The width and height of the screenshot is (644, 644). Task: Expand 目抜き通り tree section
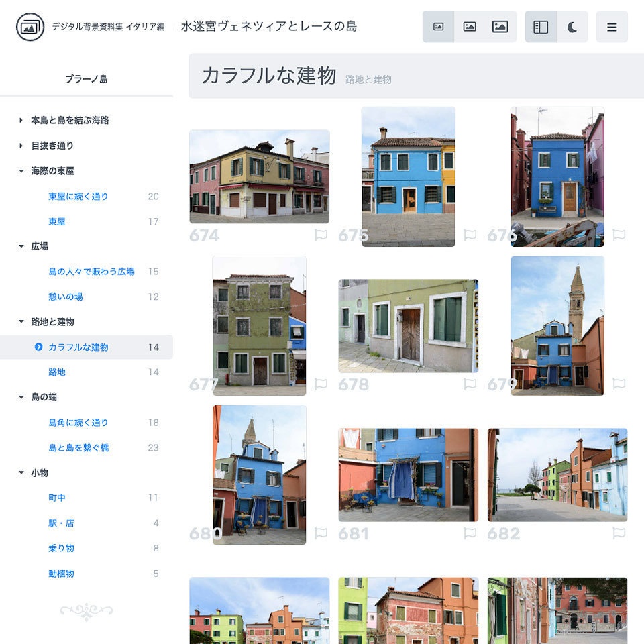[x=21, y=146]
